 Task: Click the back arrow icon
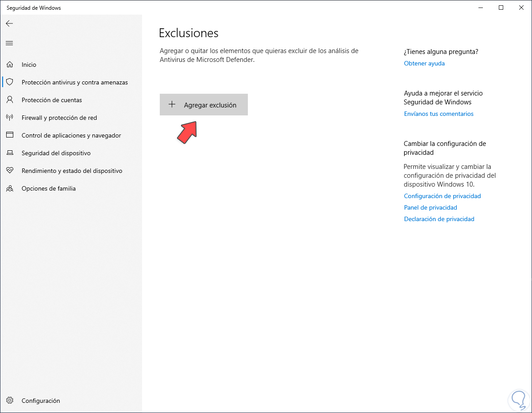tap(9, 23)
